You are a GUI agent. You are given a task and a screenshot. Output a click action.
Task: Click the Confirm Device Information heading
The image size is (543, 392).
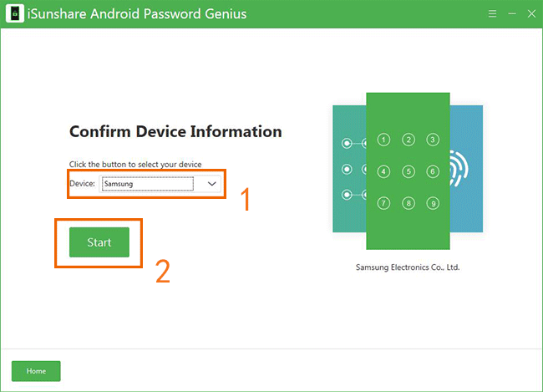(175, 132)
